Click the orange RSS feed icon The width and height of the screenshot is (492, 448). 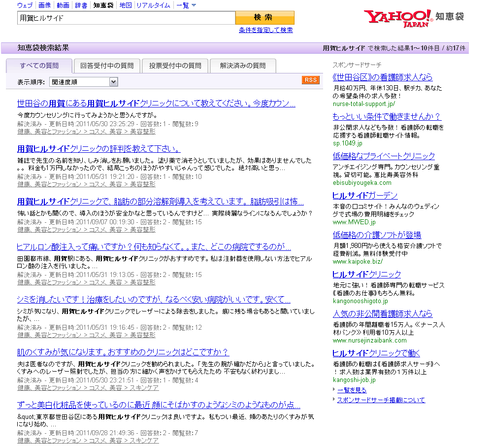311,80
